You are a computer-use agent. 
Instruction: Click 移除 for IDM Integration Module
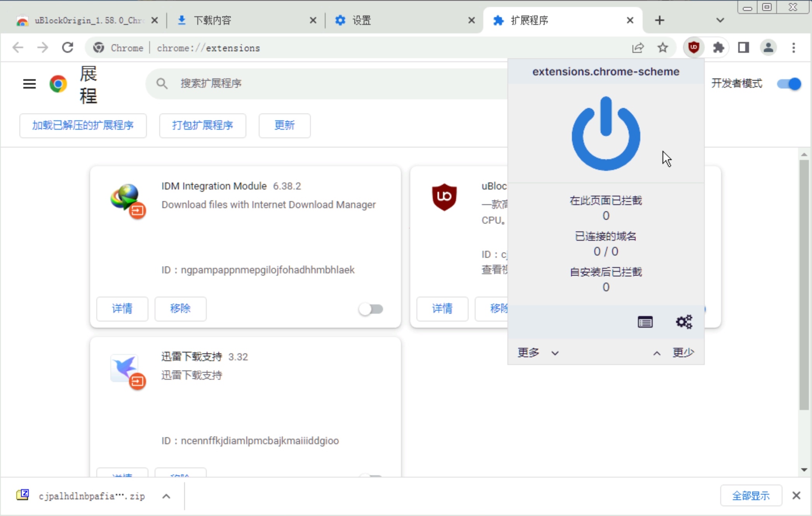coord(180,309)
